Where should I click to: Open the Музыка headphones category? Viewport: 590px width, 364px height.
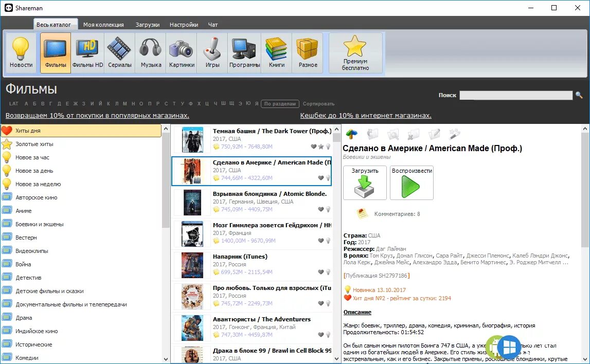151,52
